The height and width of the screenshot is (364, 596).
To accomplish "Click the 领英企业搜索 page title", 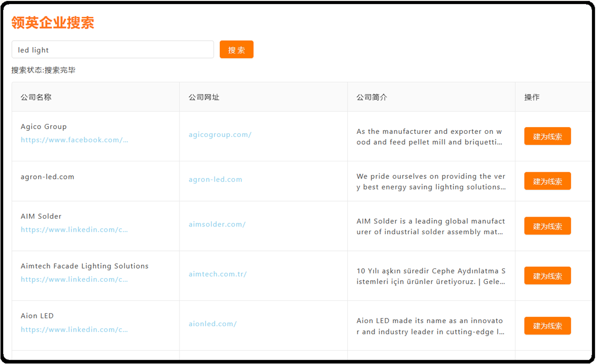I will [53, 22].
